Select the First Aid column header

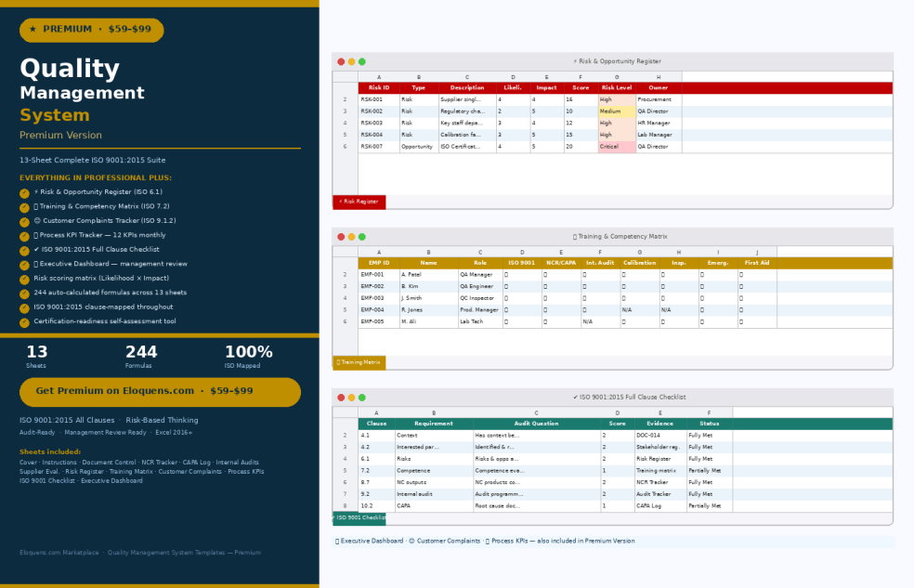click(757, 264)
